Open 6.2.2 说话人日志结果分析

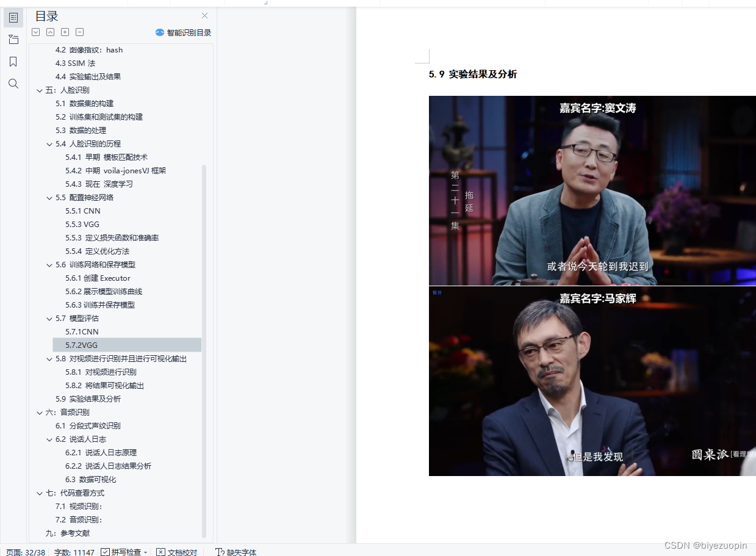(108, 466)
